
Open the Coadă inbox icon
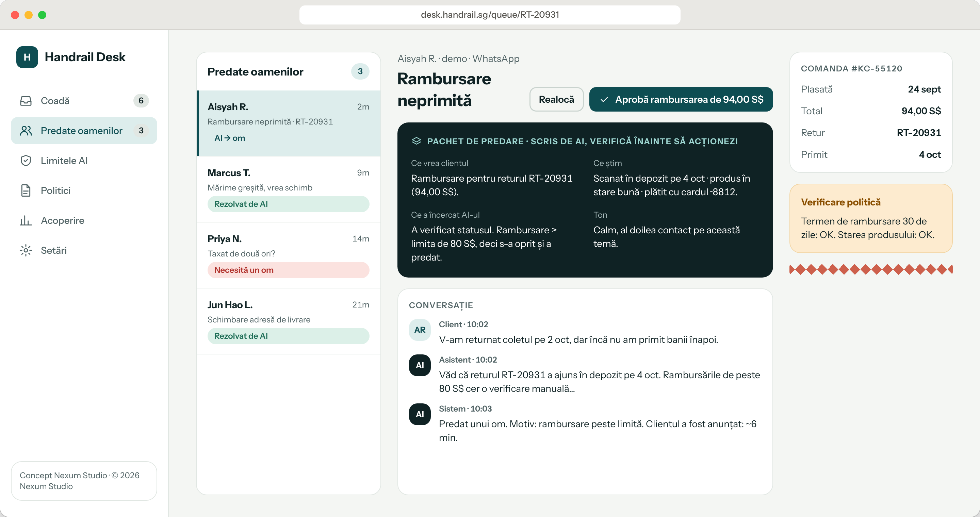click(26, 101)
